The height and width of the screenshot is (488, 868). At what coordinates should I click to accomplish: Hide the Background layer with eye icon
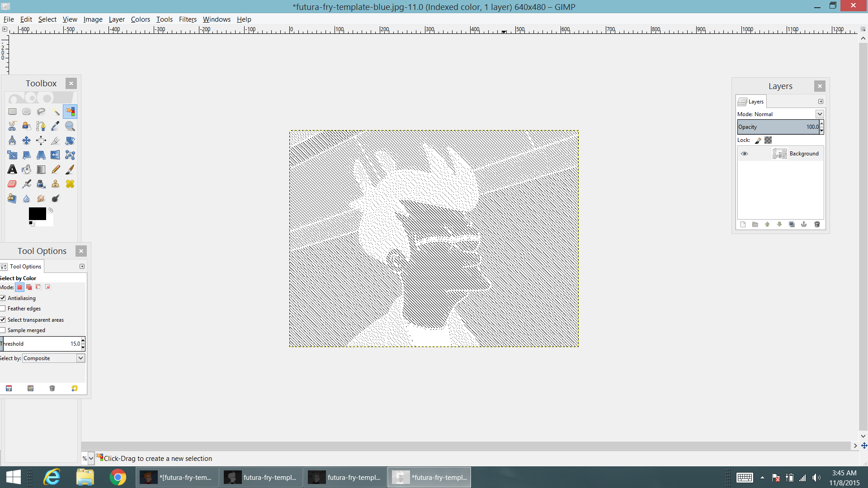pyautogui.click(x=744, y=154)
